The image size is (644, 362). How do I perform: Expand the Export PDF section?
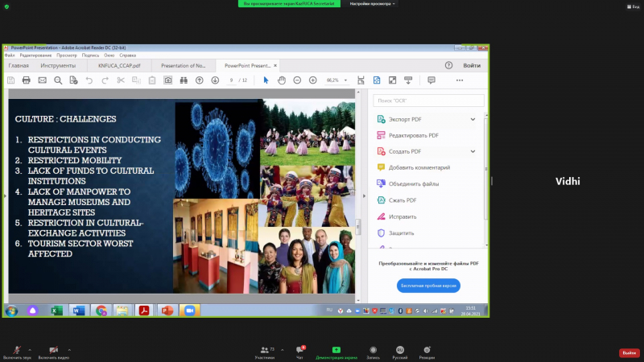pos(473,119)
